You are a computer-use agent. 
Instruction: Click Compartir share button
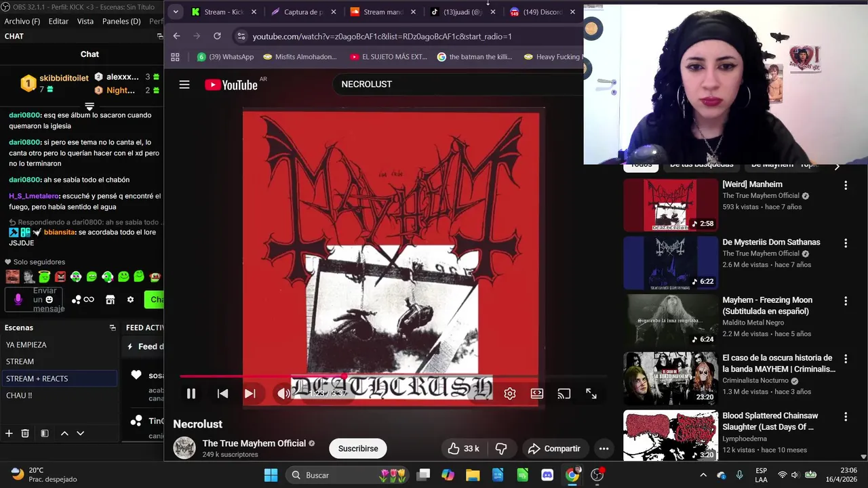pos(555,449)
